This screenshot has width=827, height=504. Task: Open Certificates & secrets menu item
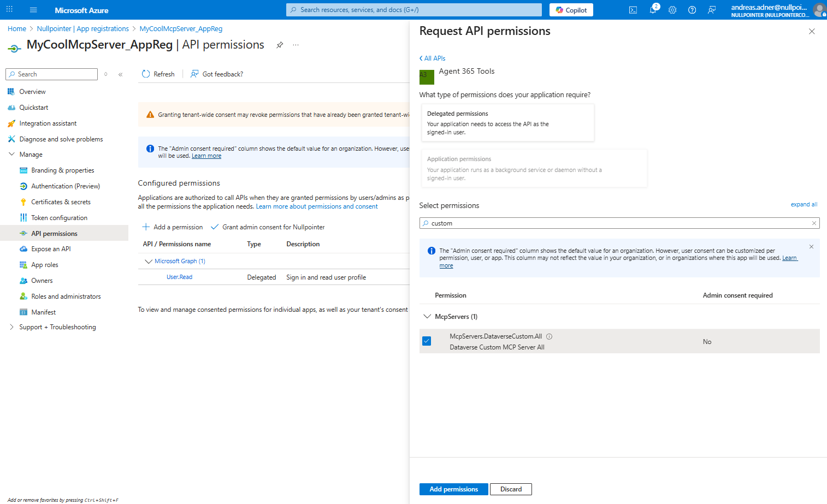click(x=61, y=202)
